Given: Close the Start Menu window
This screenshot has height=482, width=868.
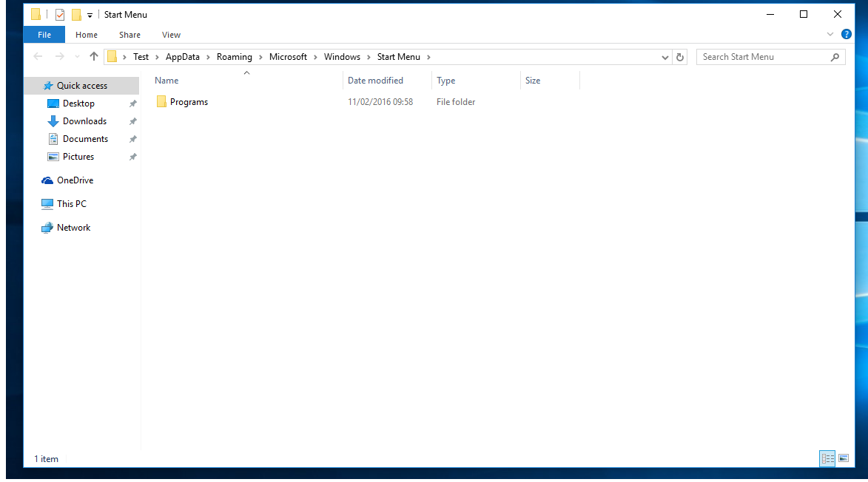Looking at the screenshot, I should tap(838, 14).
